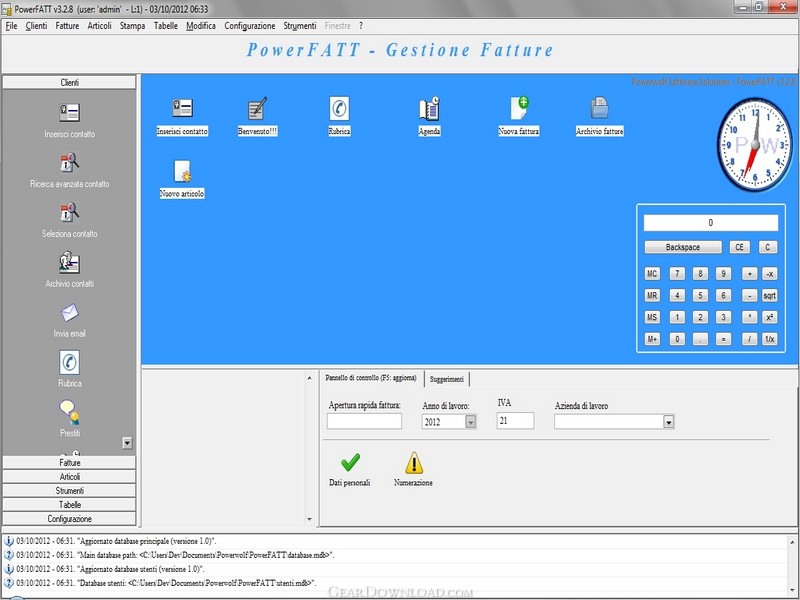Open the Tabelle menu in menu bar

click(166, 26)
